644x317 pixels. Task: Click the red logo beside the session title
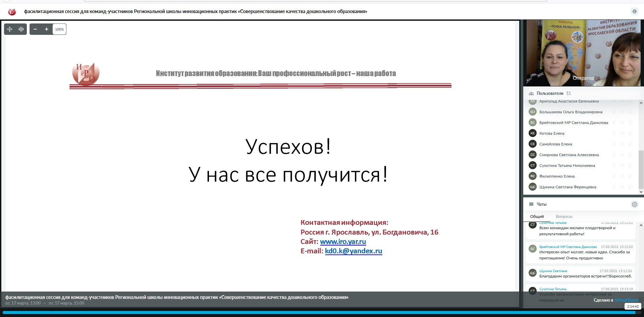pyautogui.click(x=12, y=12)
